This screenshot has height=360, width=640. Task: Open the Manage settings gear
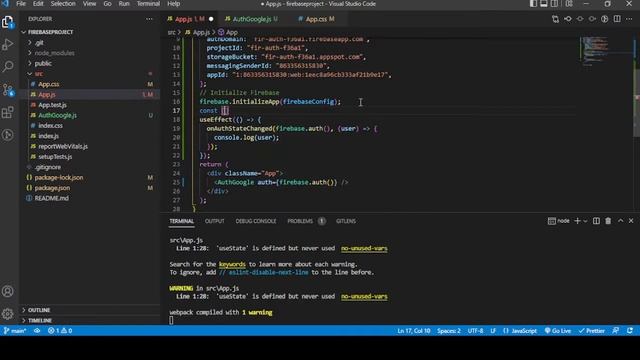7,314
